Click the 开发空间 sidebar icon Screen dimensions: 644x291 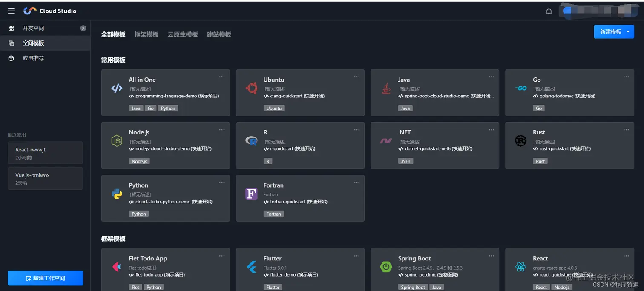tap(11, 28)
